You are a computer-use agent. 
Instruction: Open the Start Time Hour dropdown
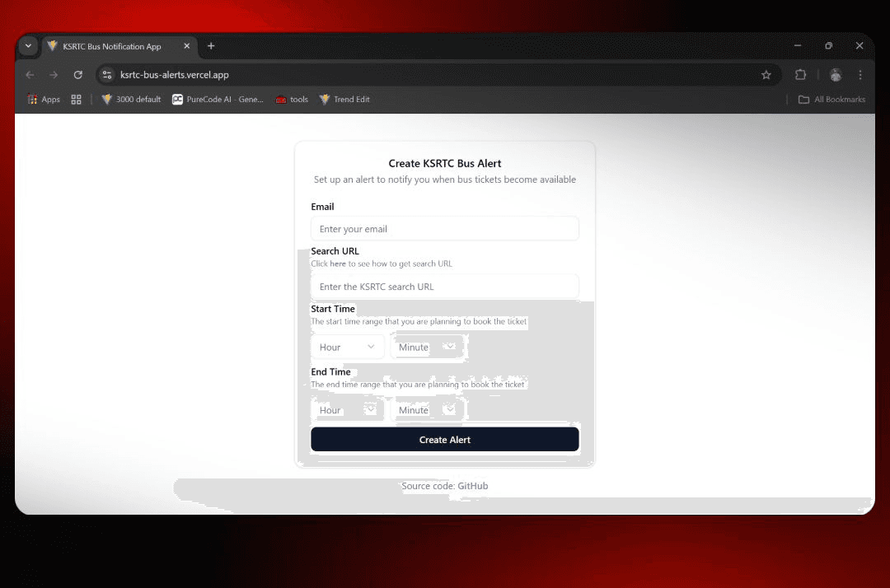pos(347,348)
